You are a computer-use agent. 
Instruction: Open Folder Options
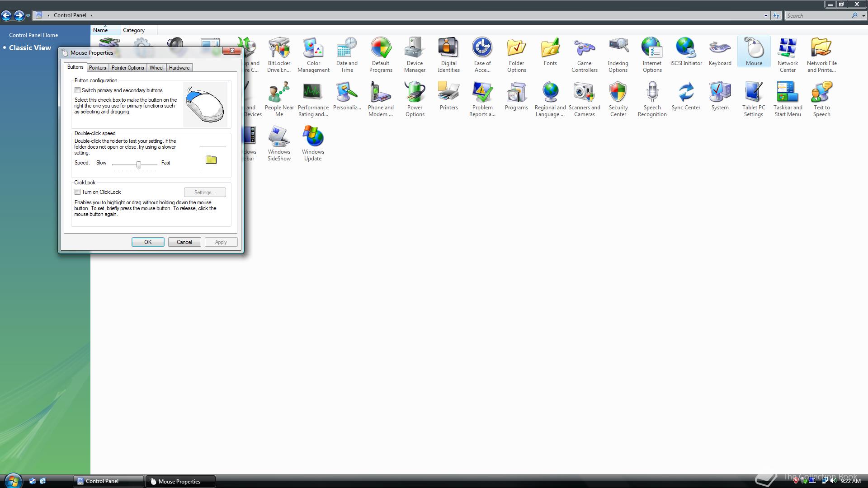pos(516,55)
